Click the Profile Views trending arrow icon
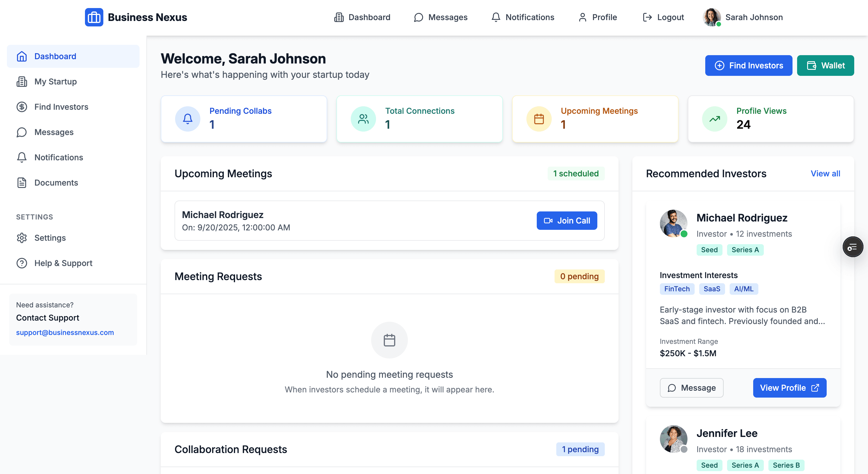 (x=714, y=119)
